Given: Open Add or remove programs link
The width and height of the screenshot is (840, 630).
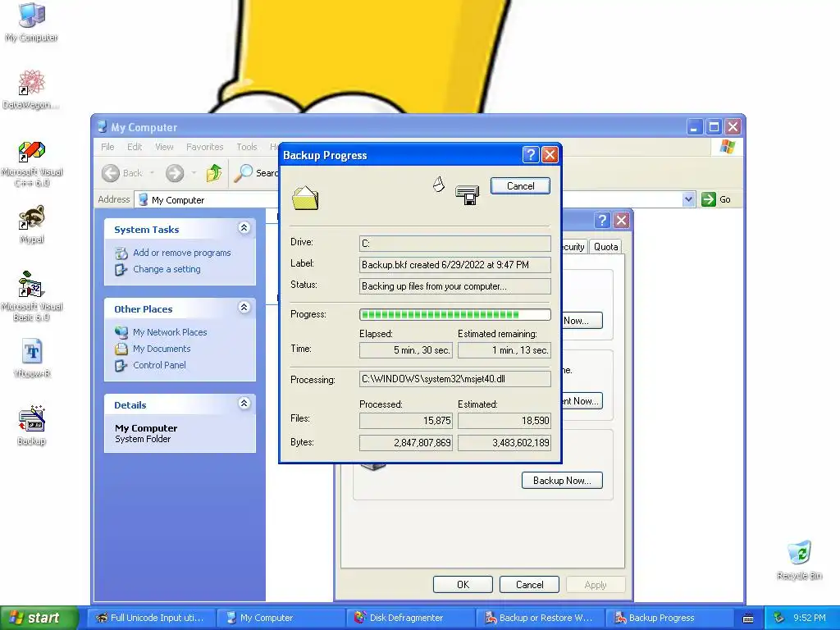Looking at the screenshot, I should (181, 253).
